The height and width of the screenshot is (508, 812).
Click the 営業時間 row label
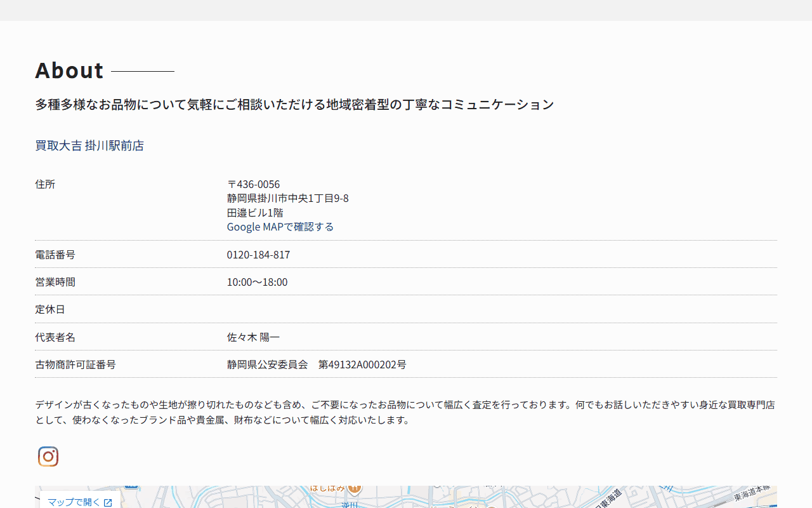pyautogui.click(x=55, y=282)
